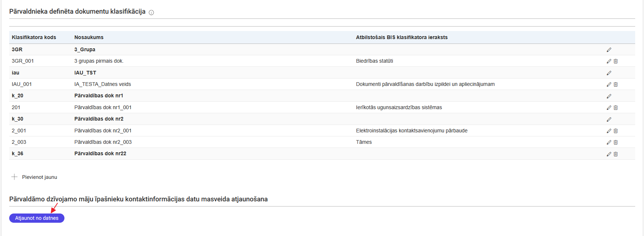Edit the 3_Grupa classifier group
Viewport: 644px width, 236px height.
(609, 50)
